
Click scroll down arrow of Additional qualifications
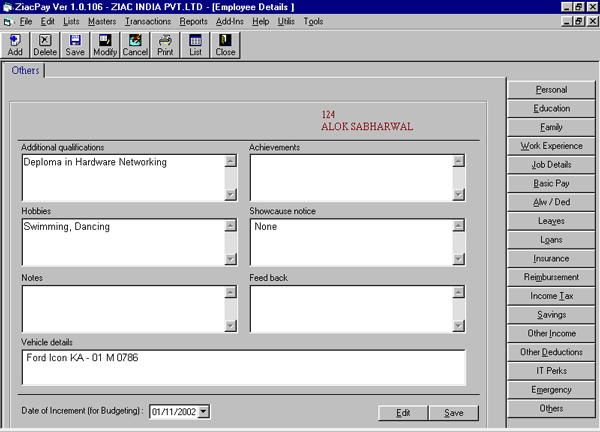(x=230, y=194)
